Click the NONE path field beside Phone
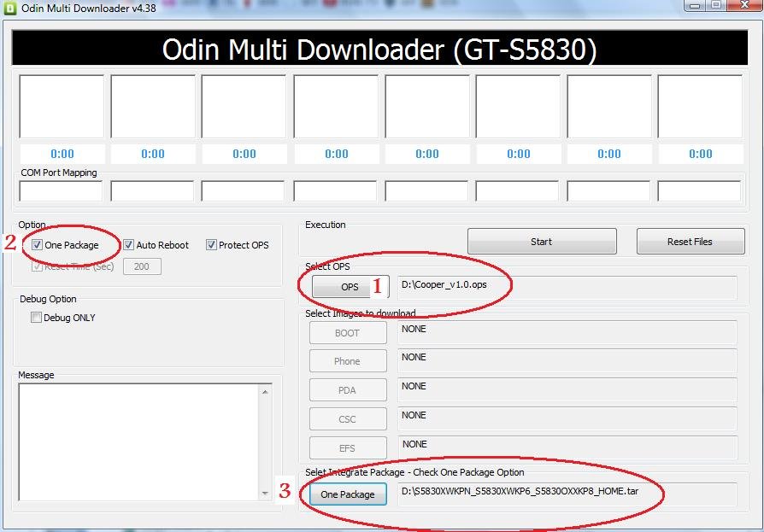Image resolution: width=764 pixels, height=532 pixels. coord(567,361)
